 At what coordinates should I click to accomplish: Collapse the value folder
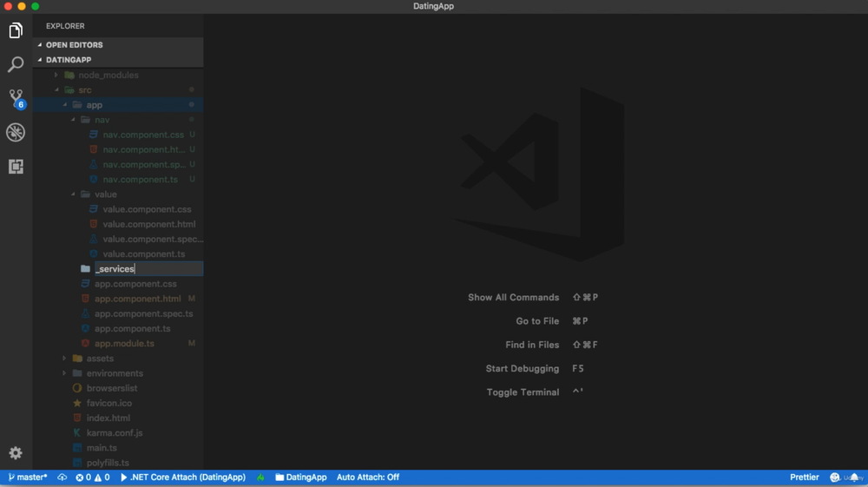coord(105,194)
